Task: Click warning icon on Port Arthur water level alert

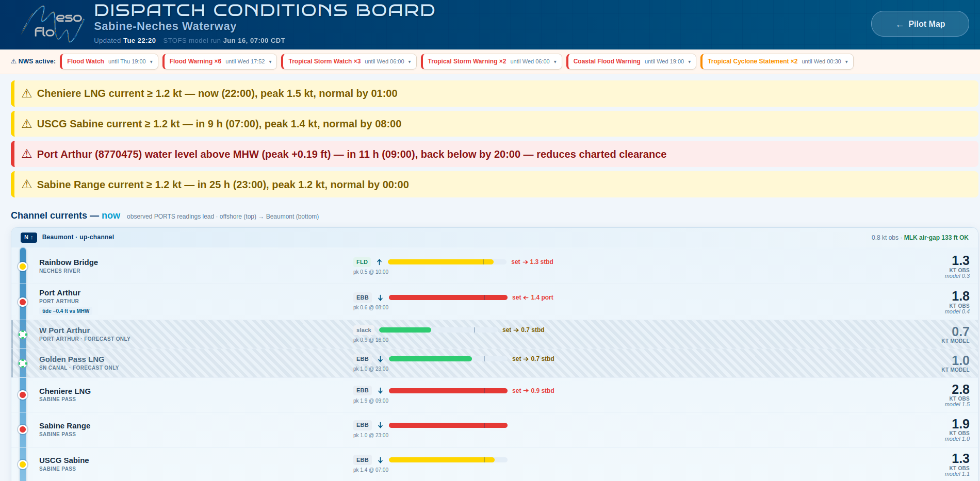Action: pos(27,154)
